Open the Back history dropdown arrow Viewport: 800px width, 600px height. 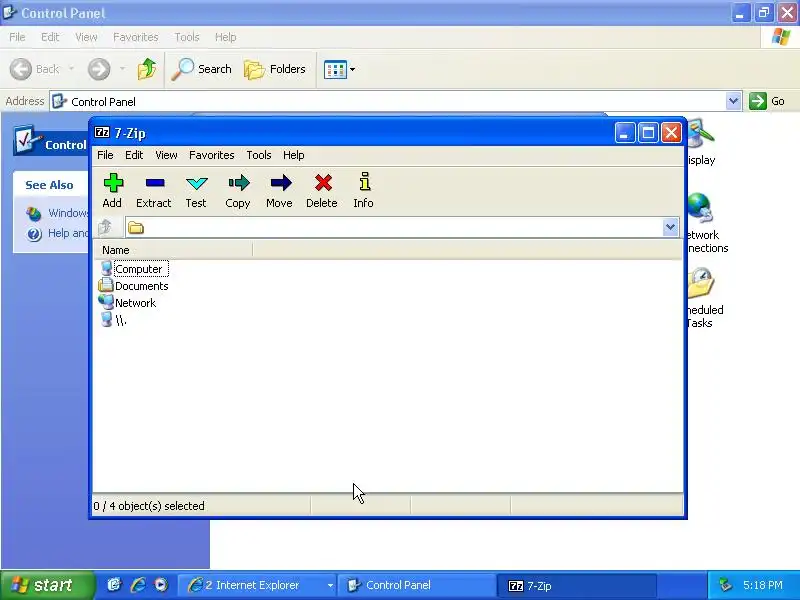point(71,68)
